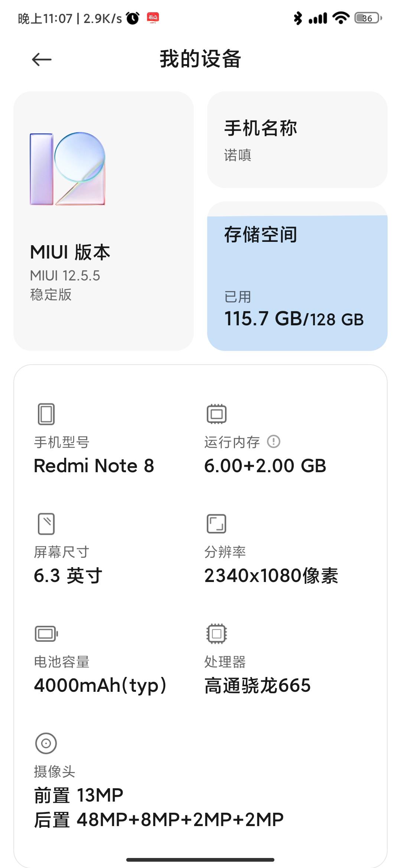
Task: Tap the phone model icon
Action: coord(46,414)
